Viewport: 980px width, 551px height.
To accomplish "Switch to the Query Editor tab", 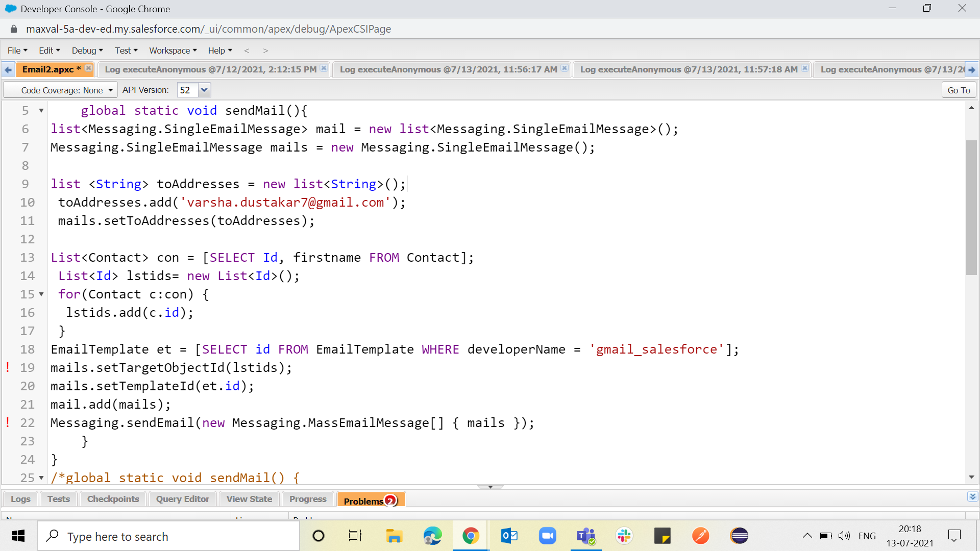I will pyautogui.click(x=182, y=499).
